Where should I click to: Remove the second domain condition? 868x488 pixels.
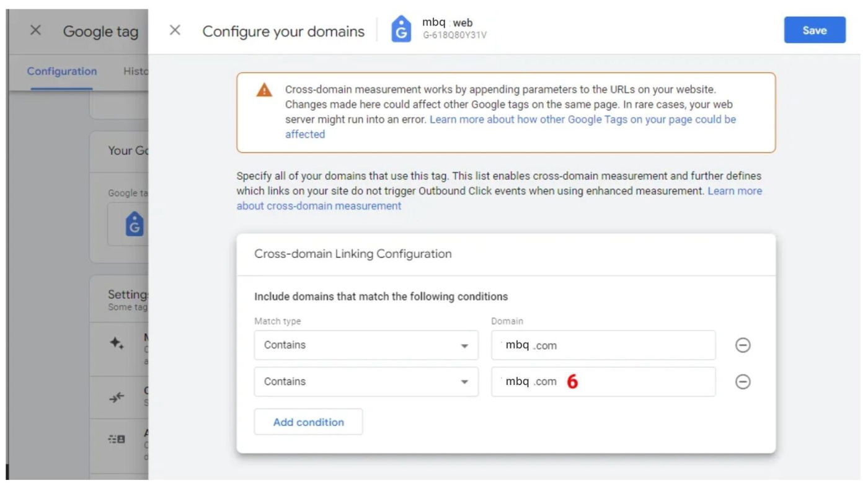(x=743, y=382)
